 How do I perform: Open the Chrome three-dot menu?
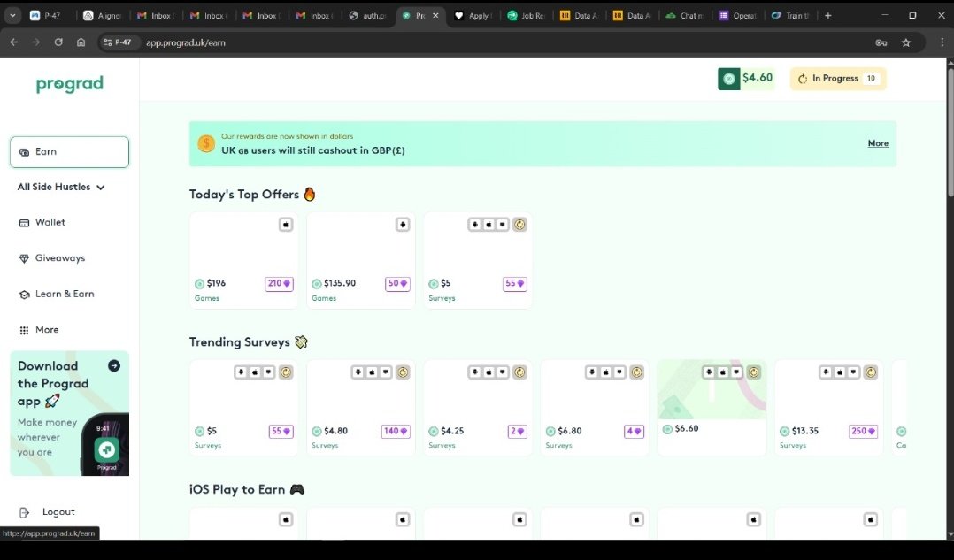pos(942,42)
